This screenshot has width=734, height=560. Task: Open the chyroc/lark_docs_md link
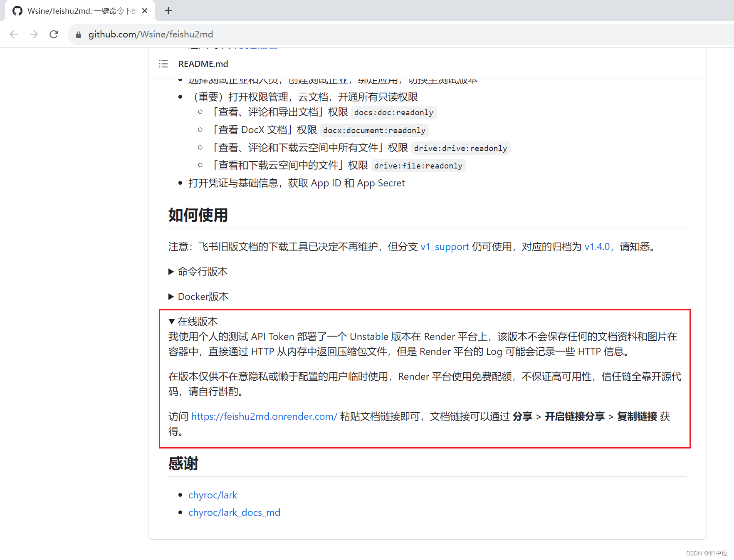(x=234, y=513)
